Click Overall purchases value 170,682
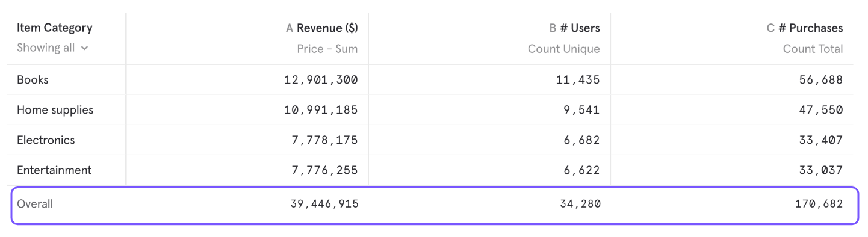This screenshot has height=237, width=868. (819, 204)
